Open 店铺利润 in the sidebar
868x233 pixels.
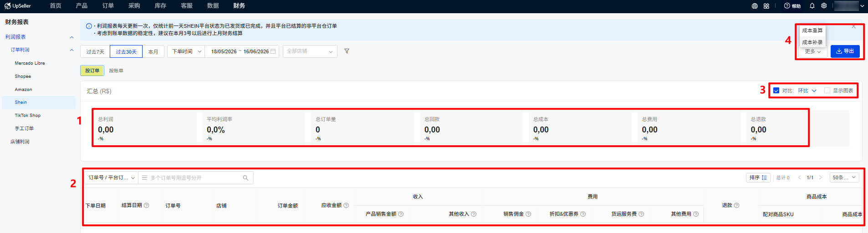pyautogui.click(x=20, y=142)
